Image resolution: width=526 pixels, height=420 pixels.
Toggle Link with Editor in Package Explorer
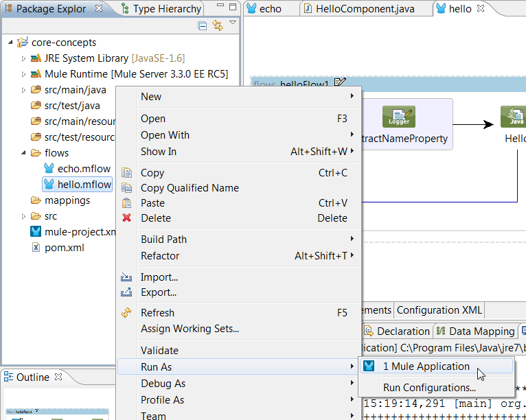[218, 26]
